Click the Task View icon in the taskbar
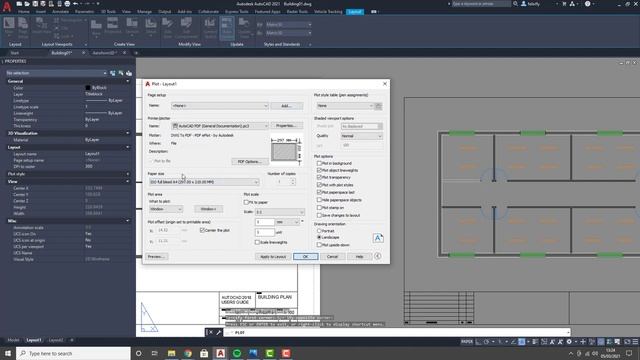 pos(155,353)
